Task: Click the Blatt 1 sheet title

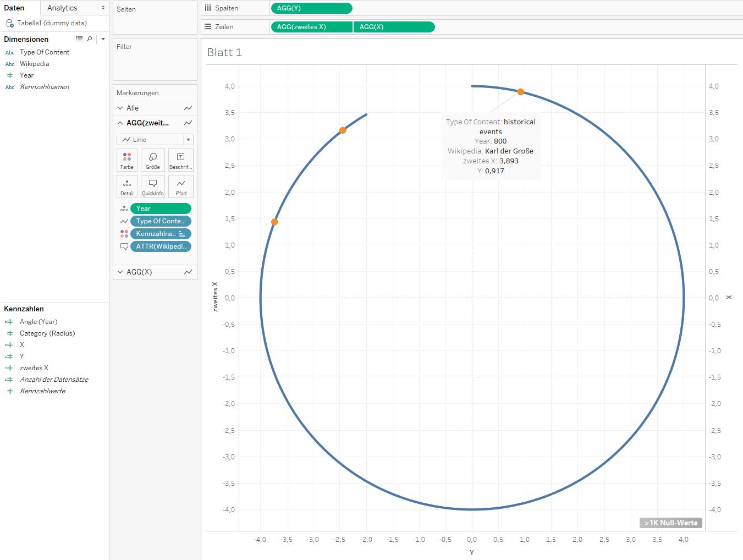Action: [224, 52]
